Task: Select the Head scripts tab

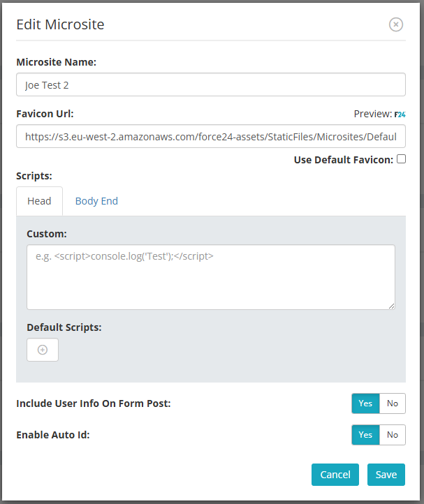Action: 39,201
